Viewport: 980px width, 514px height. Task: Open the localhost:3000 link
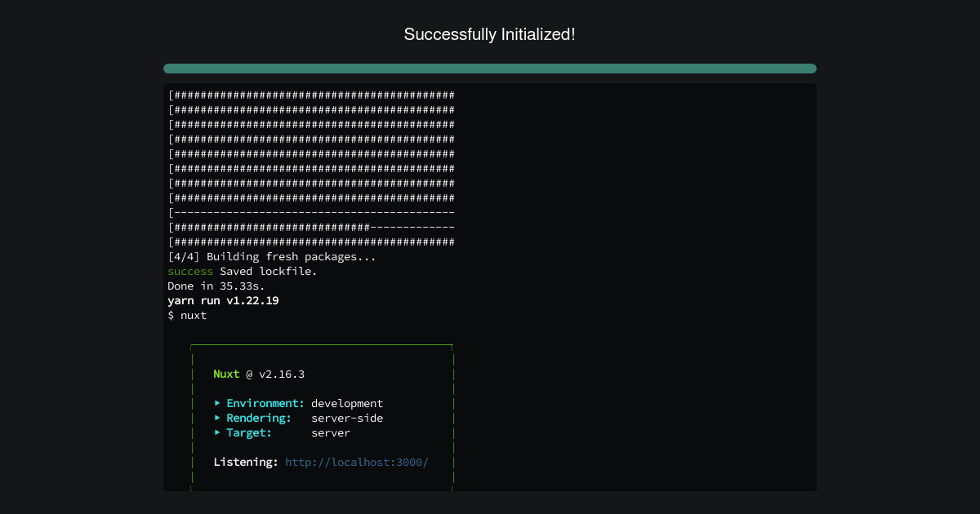[x=357, y=462]
